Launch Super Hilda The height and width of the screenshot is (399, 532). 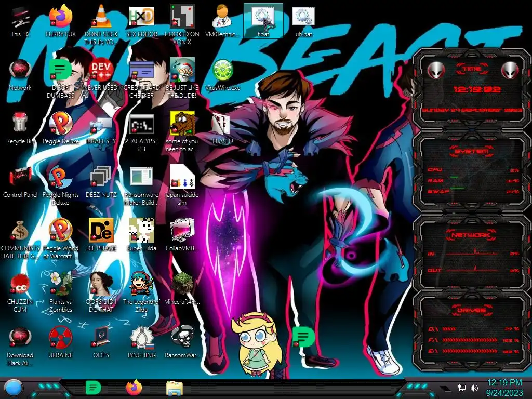click(141, 235)
